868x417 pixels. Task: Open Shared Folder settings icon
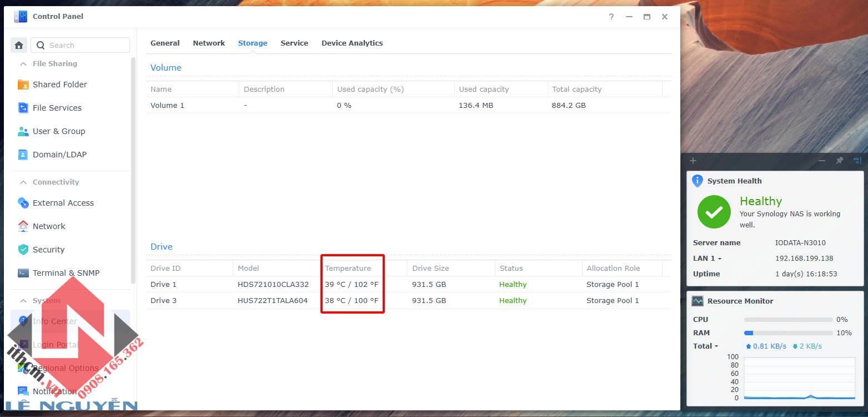tap(23, 85)
